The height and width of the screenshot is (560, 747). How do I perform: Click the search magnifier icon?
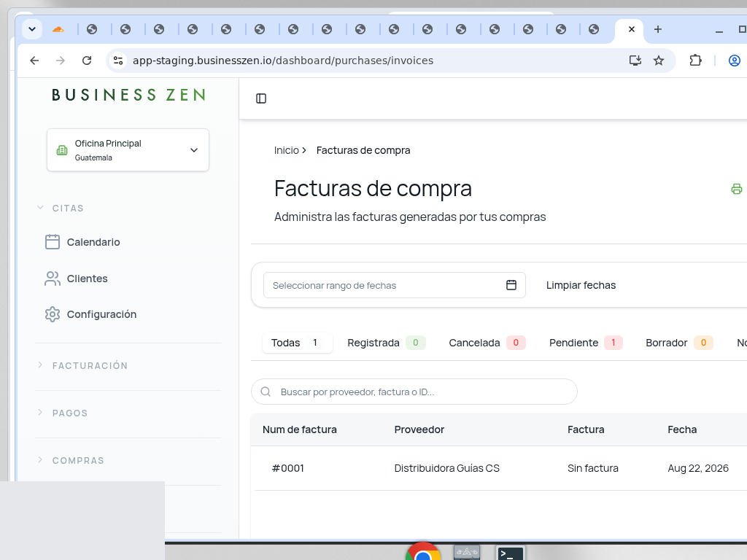(x=266, y=392)
